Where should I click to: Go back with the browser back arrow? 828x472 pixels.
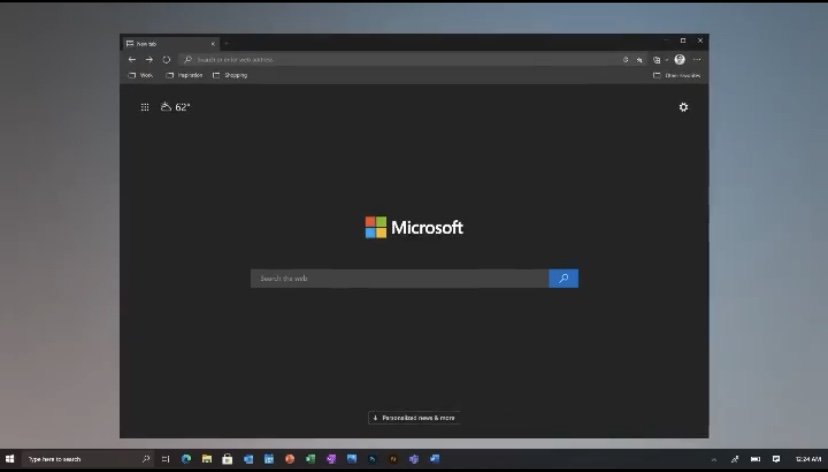[x=132, y=60]
